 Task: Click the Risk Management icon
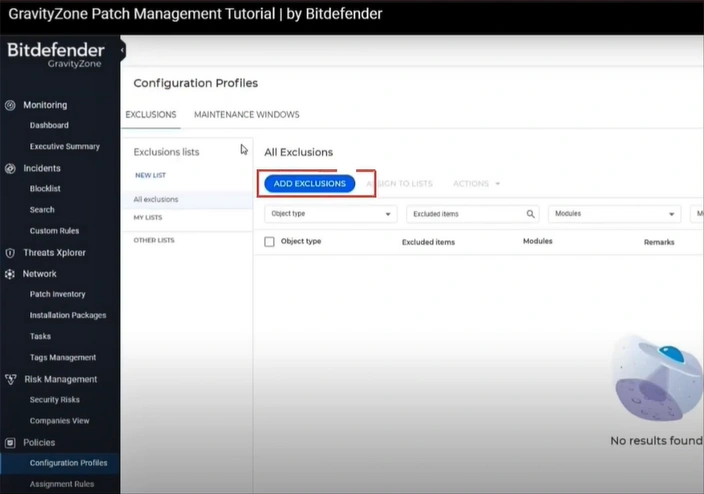click(x=11, y=379)
